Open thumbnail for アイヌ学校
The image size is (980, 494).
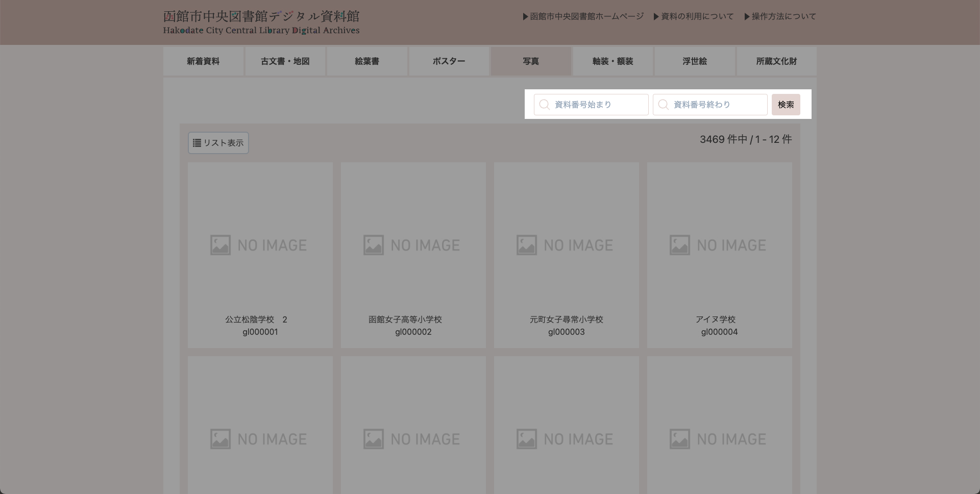pyautogui.click(x=720, y=245)
